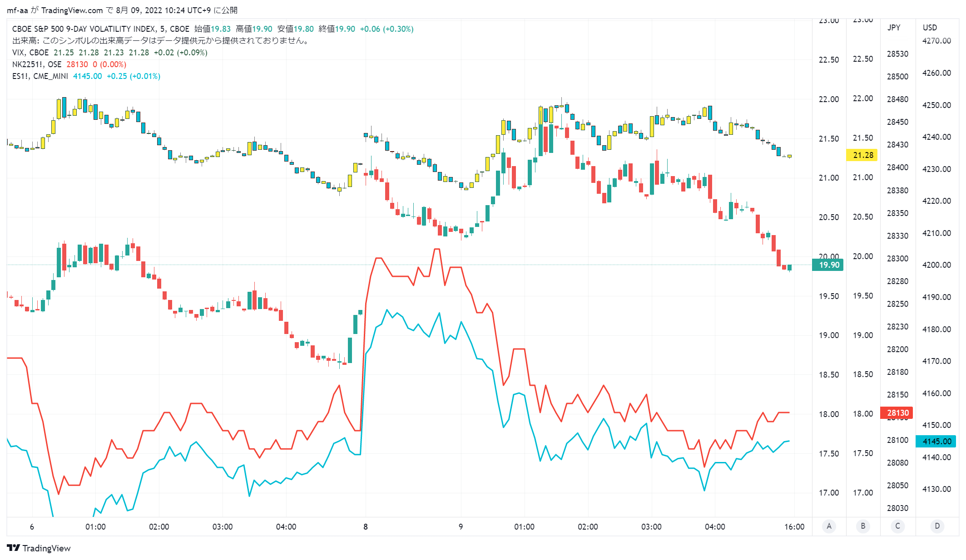The width and height of the screenshot is (966, 560).
Task: Click the 終値19.90 close value
Action: [x=337, y=29]
